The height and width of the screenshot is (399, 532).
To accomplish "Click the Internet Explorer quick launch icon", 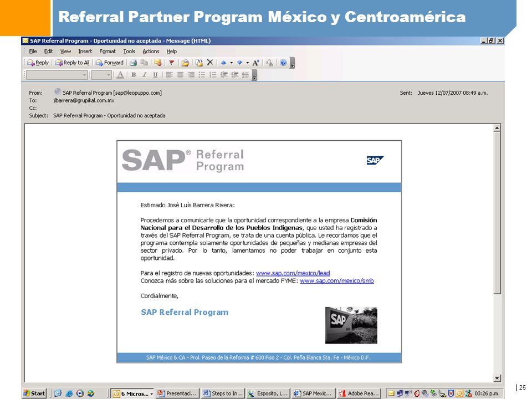I will pos(69,393).
